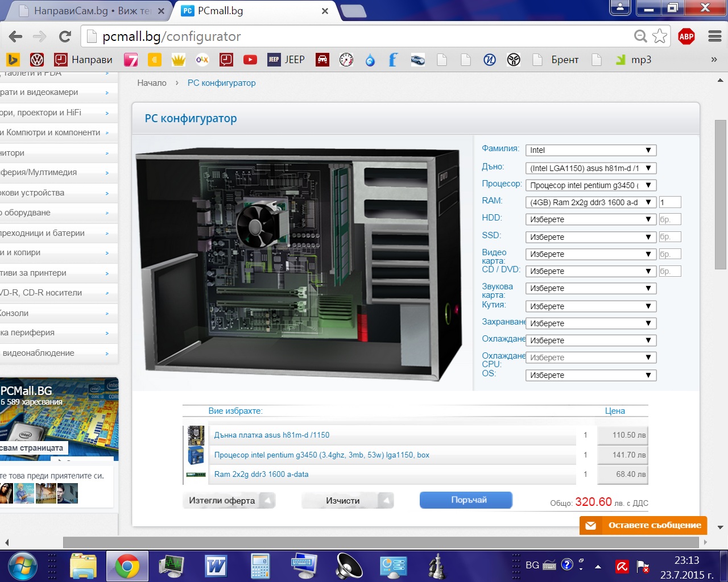Image resolution: width=728 pixels, height=582 pixels.
Task: Open Компютри и компоненти sidebar category
Action: (54, 132)
